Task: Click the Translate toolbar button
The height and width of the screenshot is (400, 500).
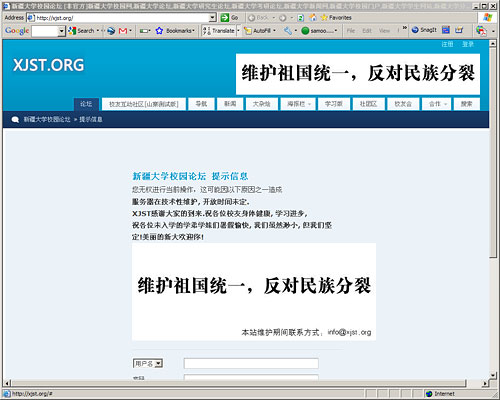Action: pos(219,31)
